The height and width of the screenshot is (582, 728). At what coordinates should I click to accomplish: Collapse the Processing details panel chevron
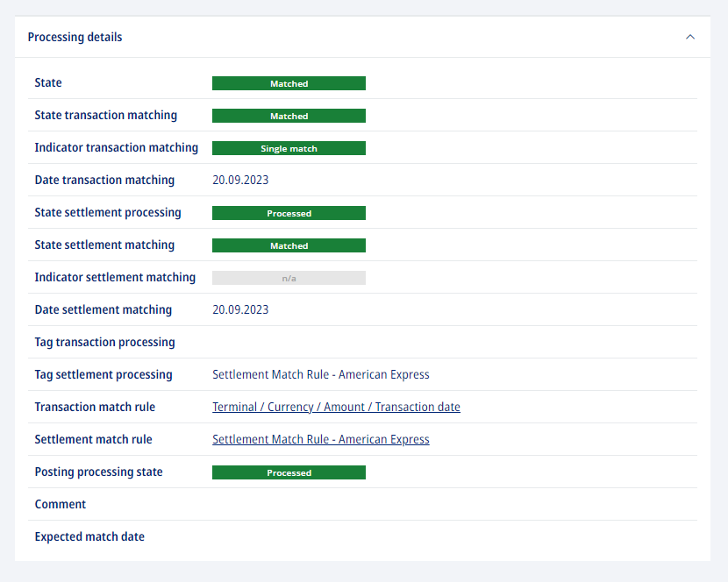(x=690, y=37)
